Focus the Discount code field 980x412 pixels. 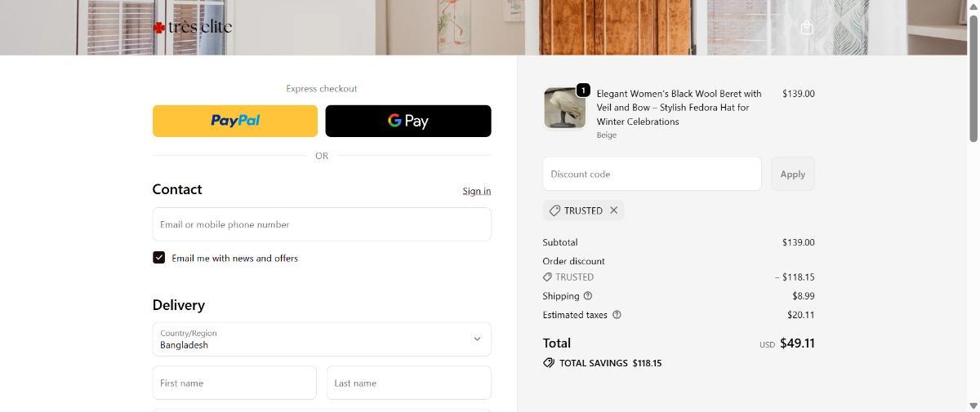click(x=652, y=174)
